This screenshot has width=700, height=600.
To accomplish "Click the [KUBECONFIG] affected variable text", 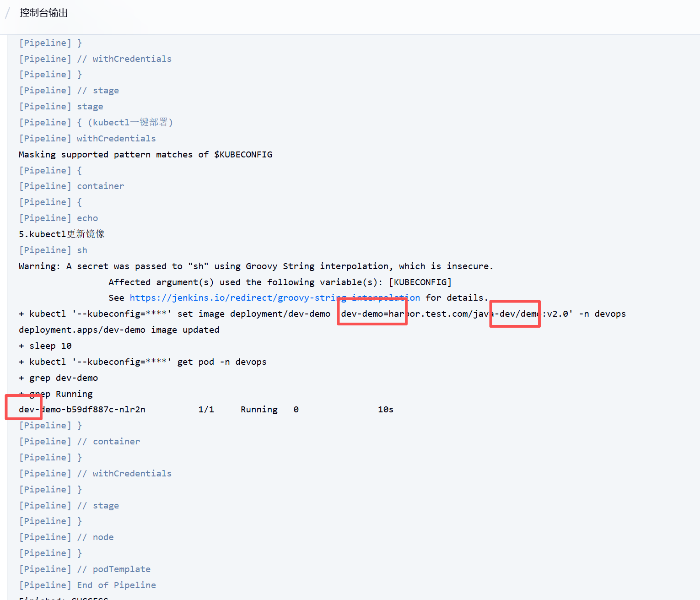I will click(420, 282).
